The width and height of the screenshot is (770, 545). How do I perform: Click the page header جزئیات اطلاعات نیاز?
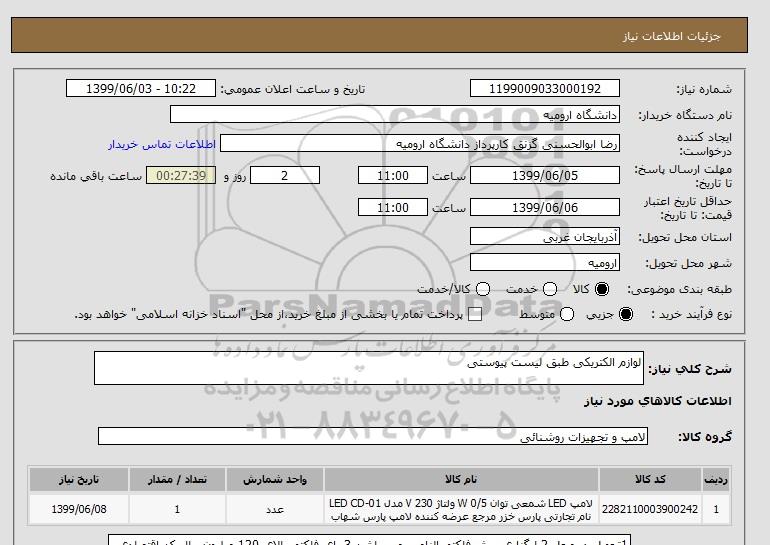[671, 36]
